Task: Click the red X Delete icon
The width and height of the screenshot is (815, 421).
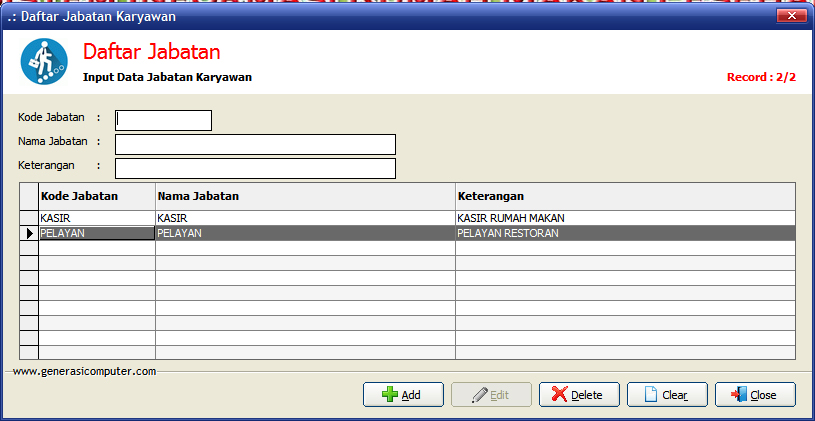Action: [x=560, y=395]
